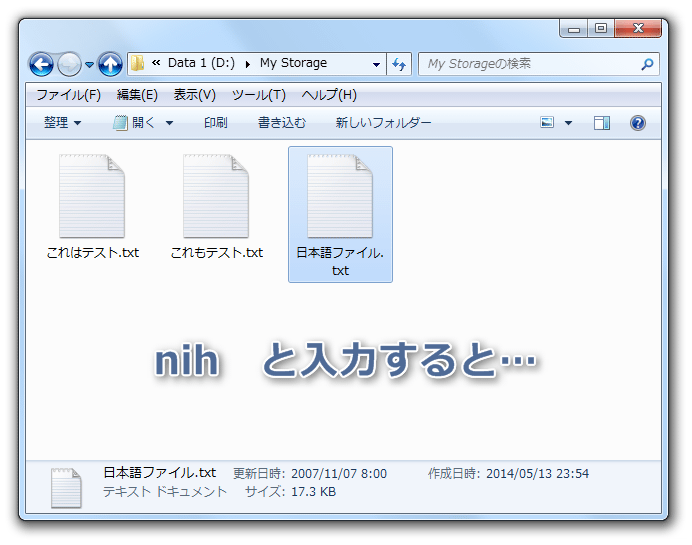This screenshot has width=692, height=545.
Task: Close the Explorer window
Action: pyautogui.click(x=638, y=28)
